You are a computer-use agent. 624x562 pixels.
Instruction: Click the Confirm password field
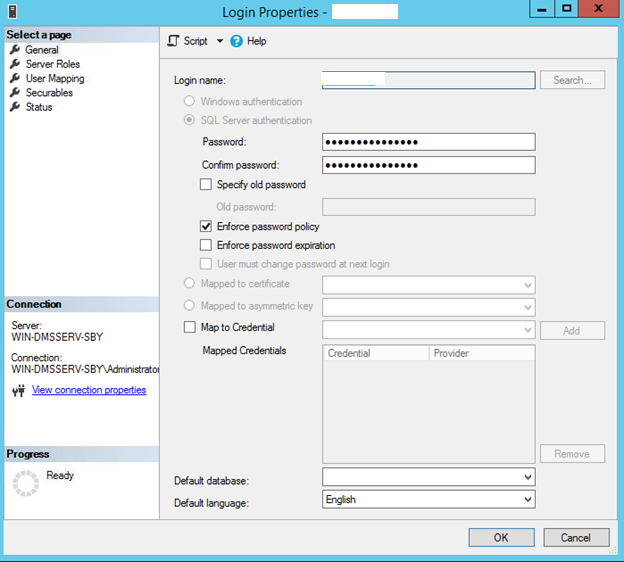428,165
